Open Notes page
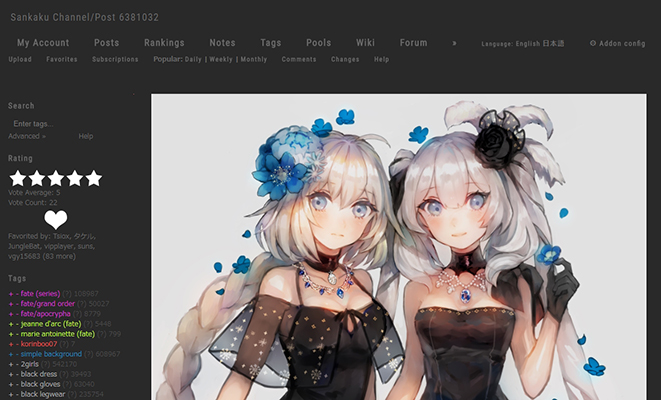The height and width of the screenshot is (400, 661). click(x=222, y=43)
